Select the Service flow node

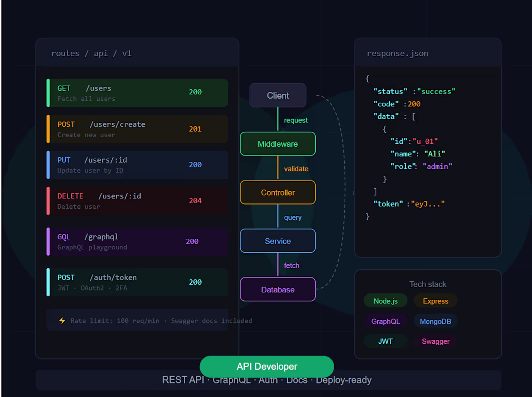point(278,241)
